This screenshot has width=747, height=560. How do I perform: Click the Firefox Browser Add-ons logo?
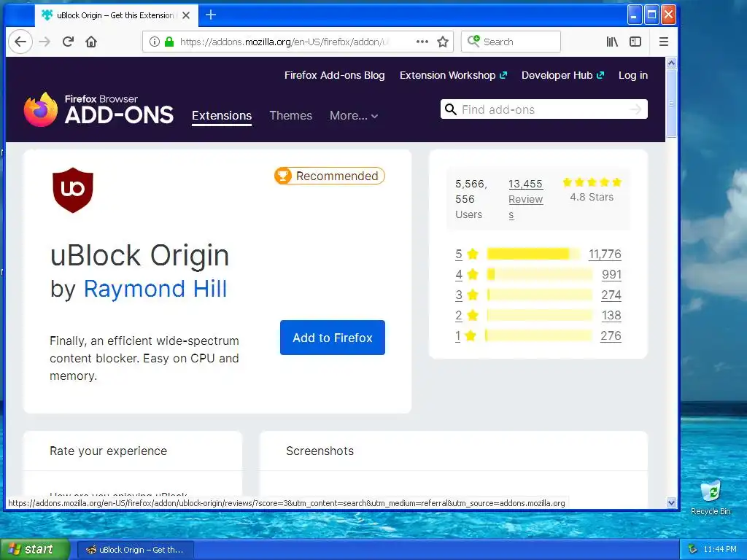click(98, 109)
